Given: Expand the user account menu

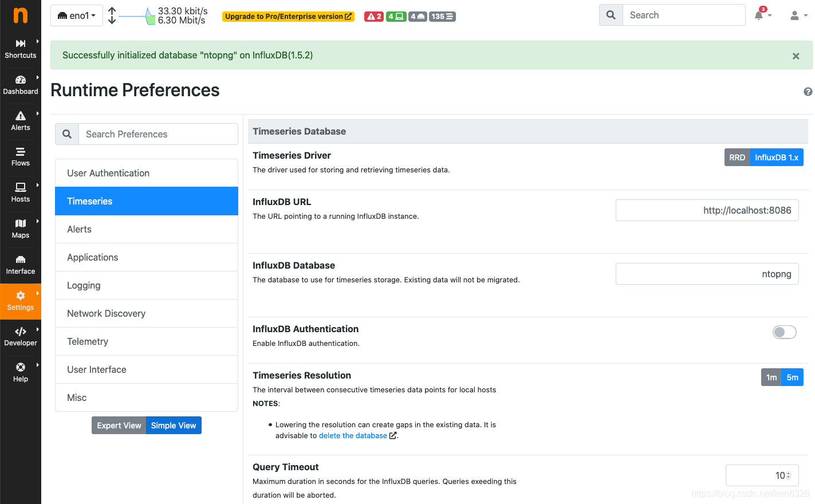Looking at the screenshot, I should [x=798, y=15].
